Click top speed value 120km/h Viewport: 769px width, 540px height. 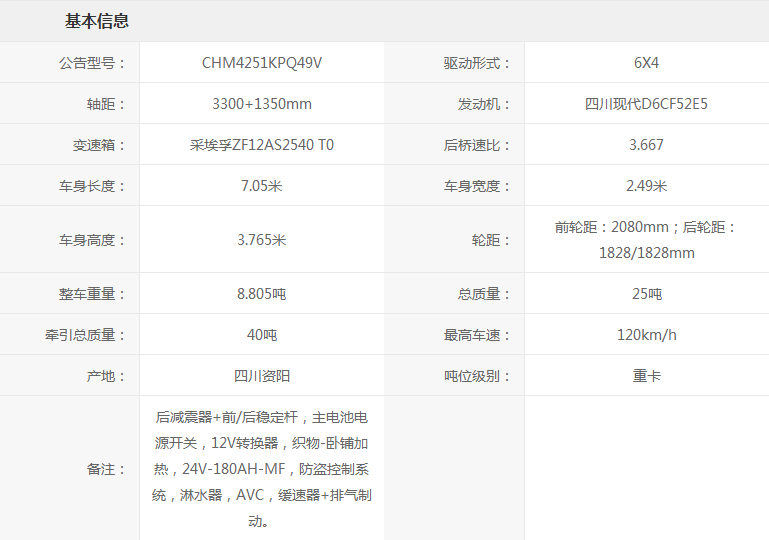(x=646, y=335)
